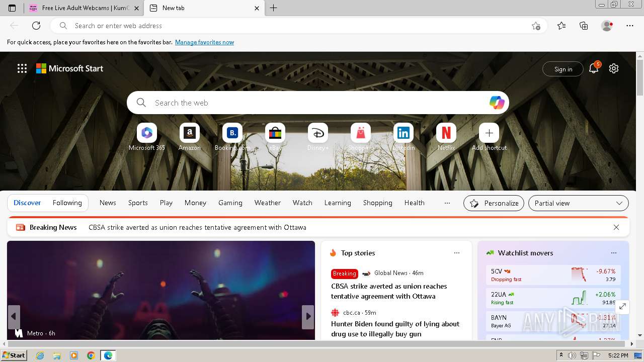
Task: Open the Microsoft app launcher grid
Action: 22,68
